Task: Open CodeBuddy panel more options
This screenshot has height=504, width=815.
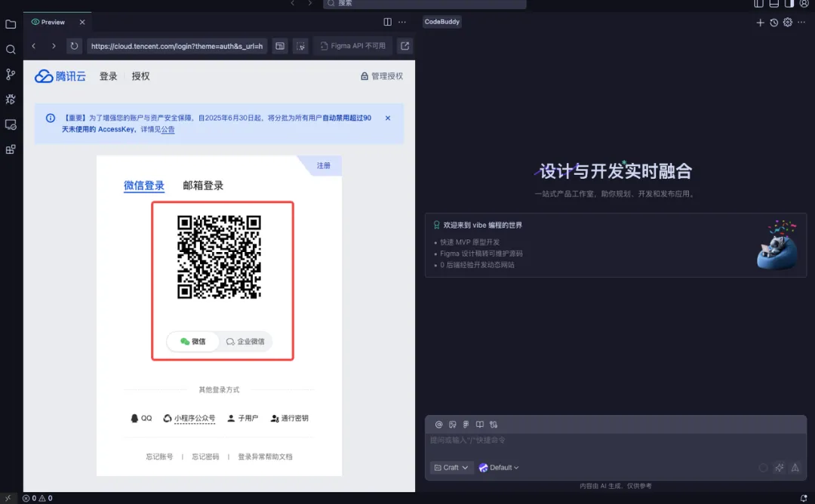Action: click(x=801, y=23)
